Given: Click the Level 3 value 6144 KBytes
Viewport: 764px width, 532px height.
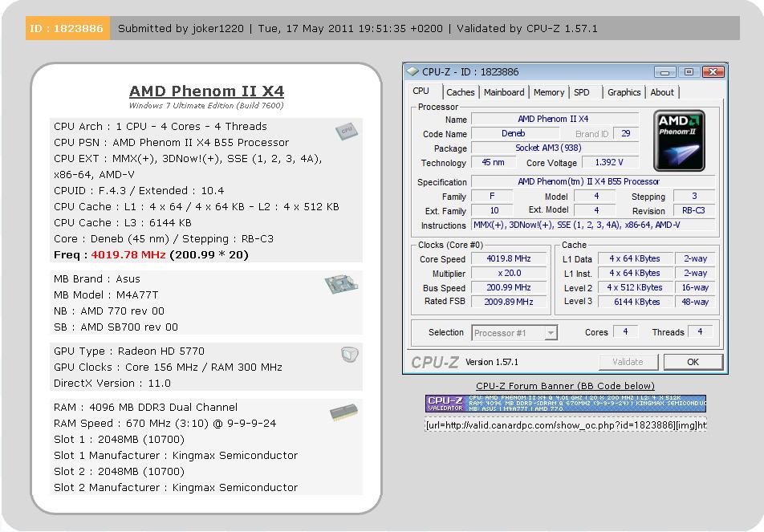Looking at the screenshot, I should click(x=636, y=302).
